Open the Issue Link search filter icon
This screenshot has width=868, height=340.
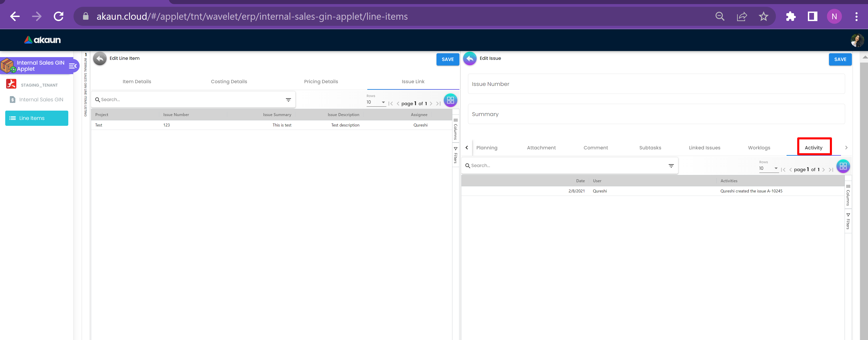288,100
